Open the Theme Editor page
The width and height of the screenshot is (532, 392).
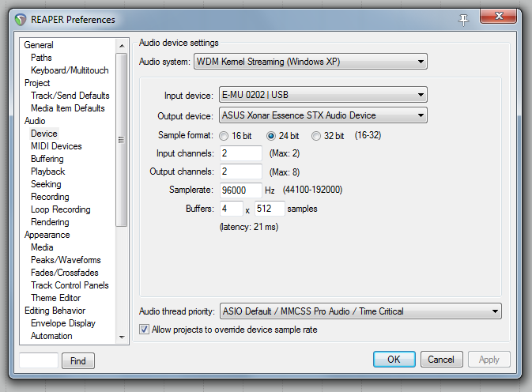[x=56, y=298]
